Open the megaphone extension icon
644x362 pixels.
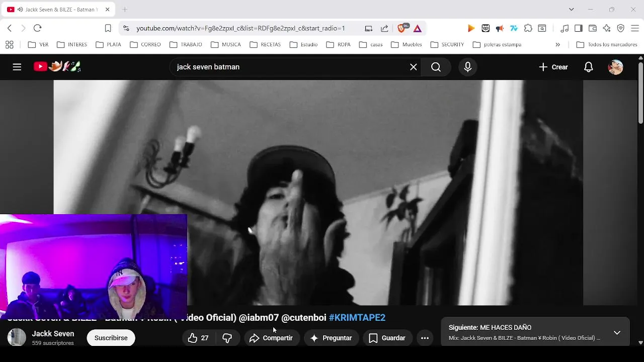tap(500, 28)
